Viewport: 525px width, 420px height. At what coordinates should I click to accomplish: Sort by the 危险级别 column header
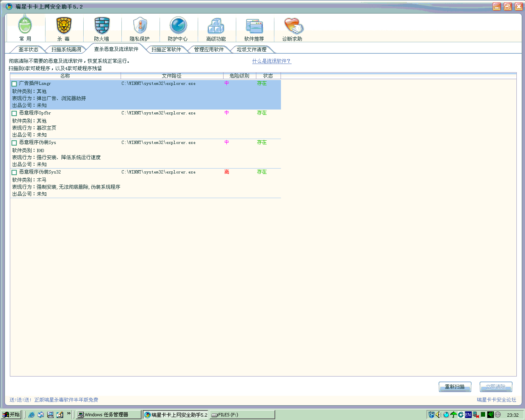click(240, 76)
